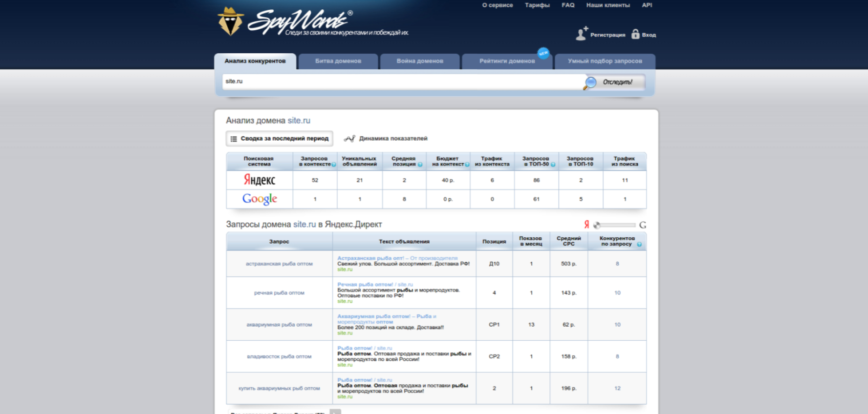Viewport: 868px width, 414px height.
Task: Open help icon for Запросов в ТОП-50
Action: 553,165
